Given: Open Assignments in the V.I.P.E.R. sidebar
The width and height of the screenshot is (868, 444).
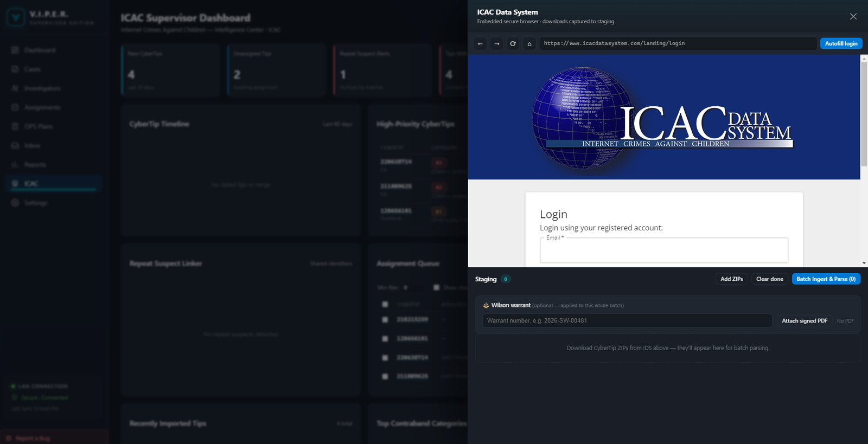Looking at the screenshot, I should 53,107.
